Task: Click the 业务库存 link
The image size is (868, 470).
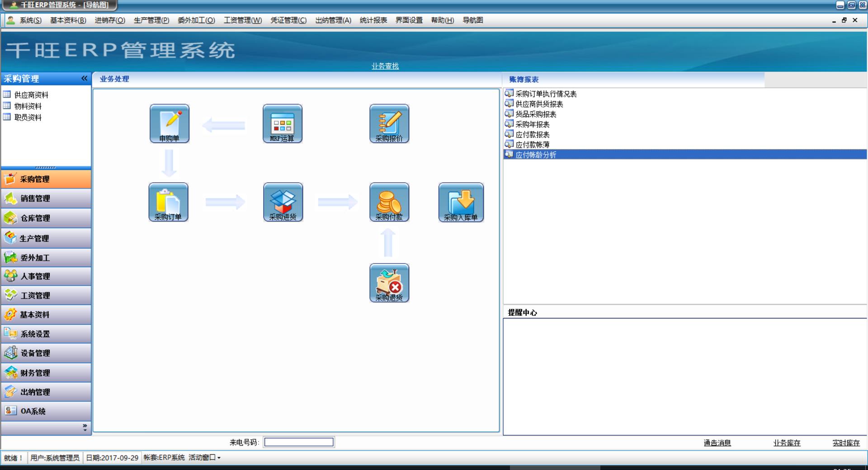Action: point(787,443)
